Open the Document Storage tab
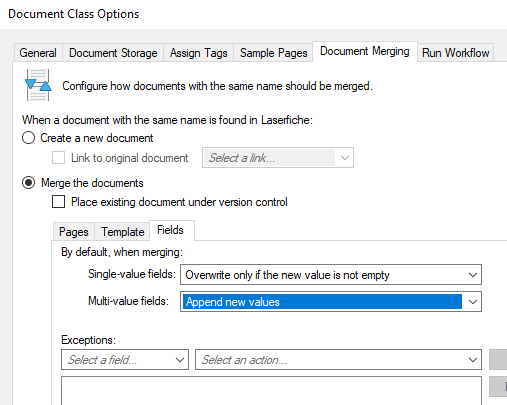Image resolution: width=507 pixels, height=405 pixels. [x=113, y=53]
